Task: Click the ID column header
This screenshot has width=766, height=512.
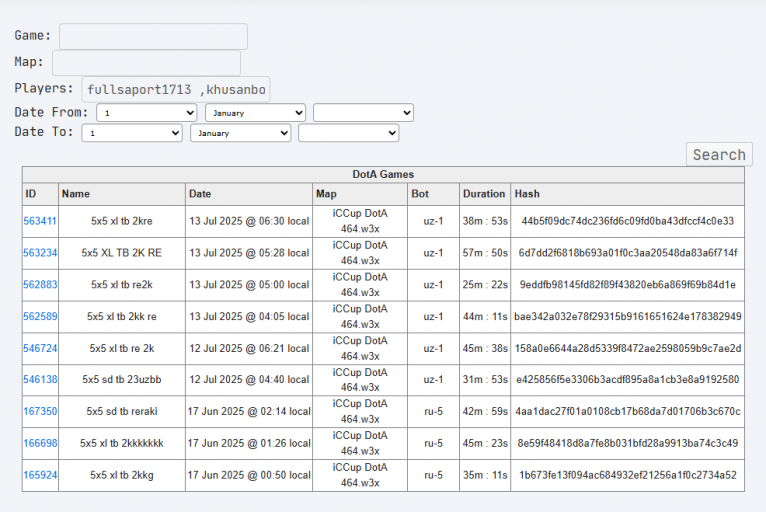Action: (41, 194)
